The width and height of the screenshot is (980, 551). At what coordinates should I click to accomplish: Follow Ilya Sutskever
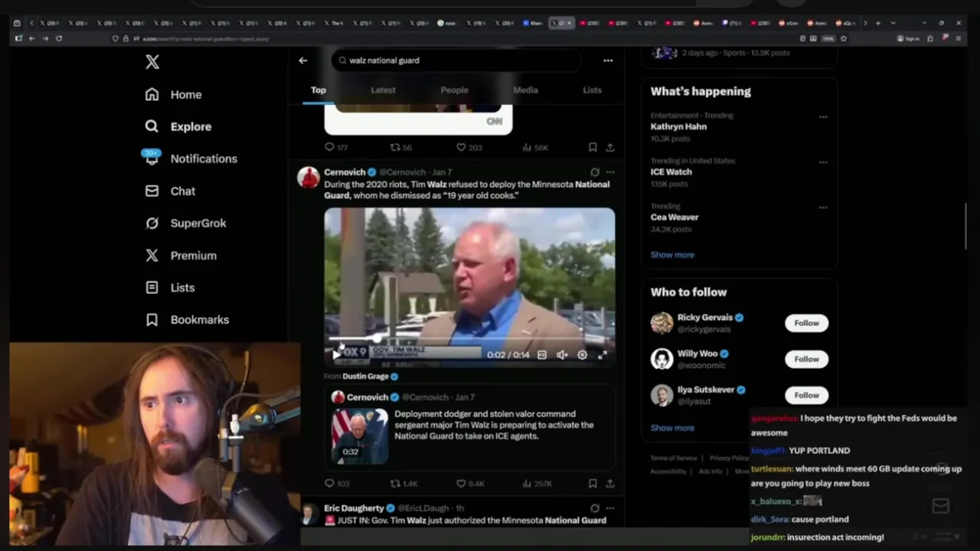click(806, 396)
